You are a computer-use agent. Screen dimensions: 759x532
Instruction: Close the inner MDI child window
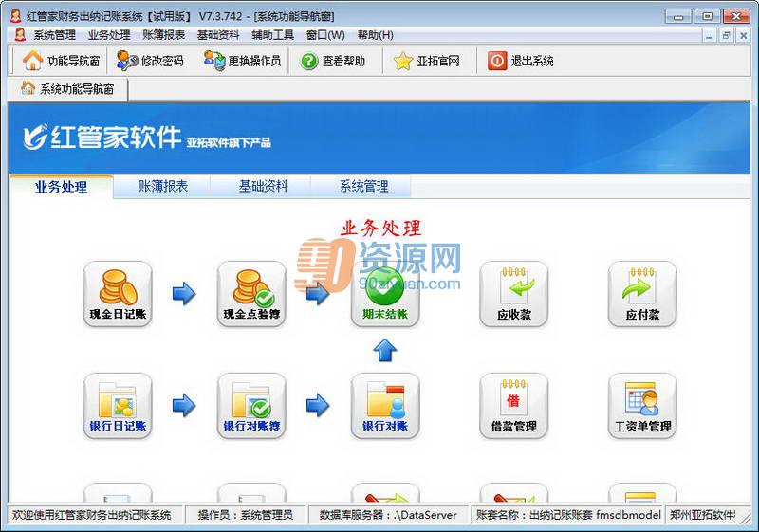(743, 35)
